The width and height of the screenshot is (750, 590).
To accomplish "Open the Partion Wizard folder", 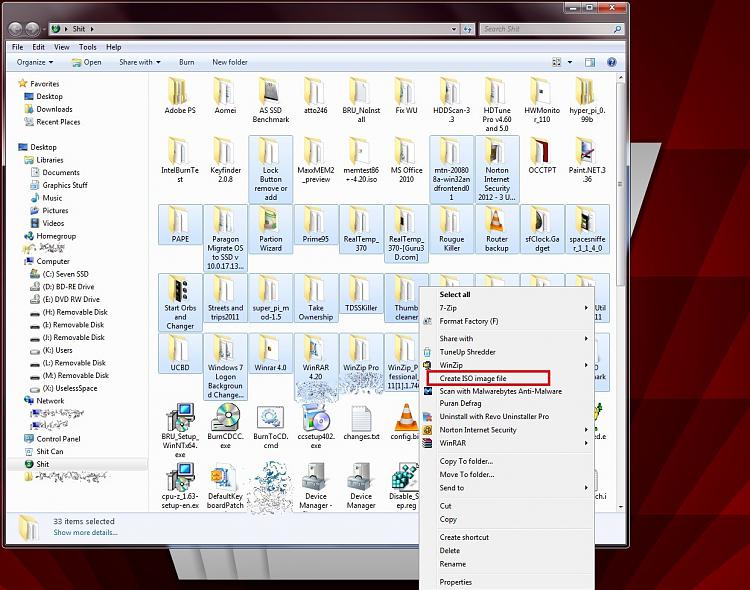I will pos(271,229).
